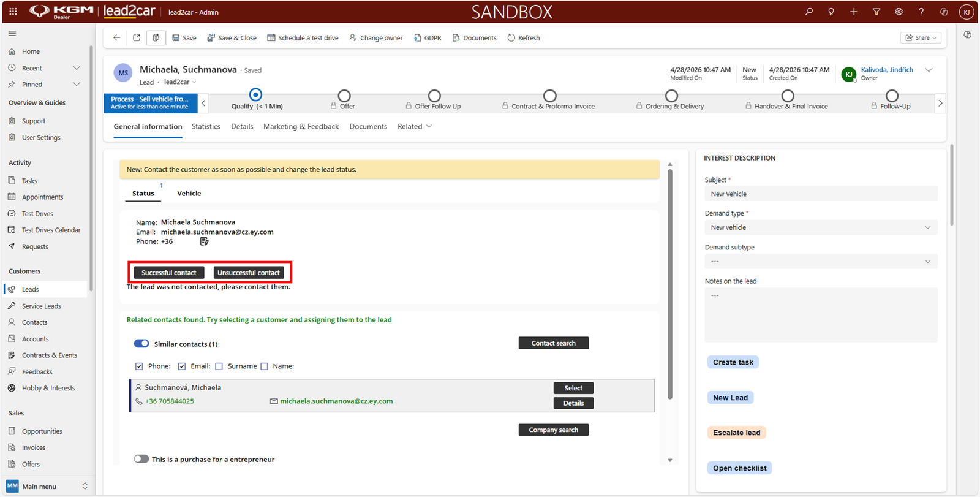Open the Related tab dropdown
Screen dimensions: 980x497
coord(415,127)
